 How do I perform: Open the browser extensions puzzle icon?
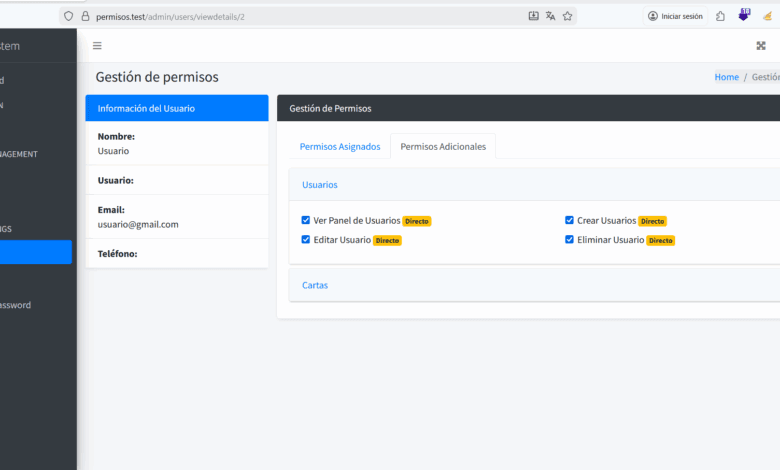pos(720,16)
